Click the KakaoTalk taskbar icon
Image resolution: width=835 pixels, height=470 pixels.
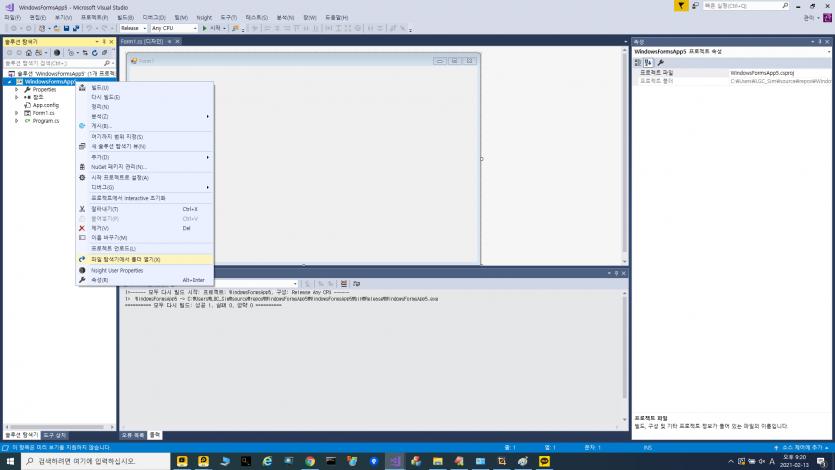pyautogui.click(x=544, y=461)
